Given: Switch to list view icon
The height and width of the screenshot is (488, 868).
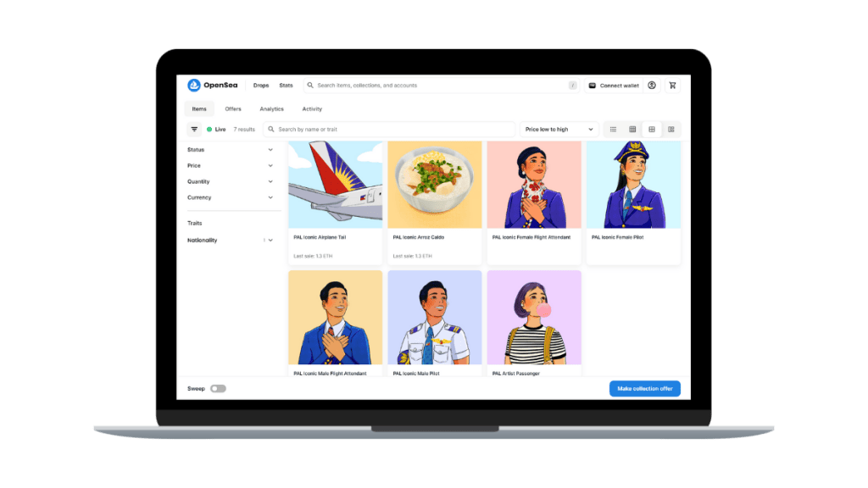Looking at the screenshot, I should (613, 130).
